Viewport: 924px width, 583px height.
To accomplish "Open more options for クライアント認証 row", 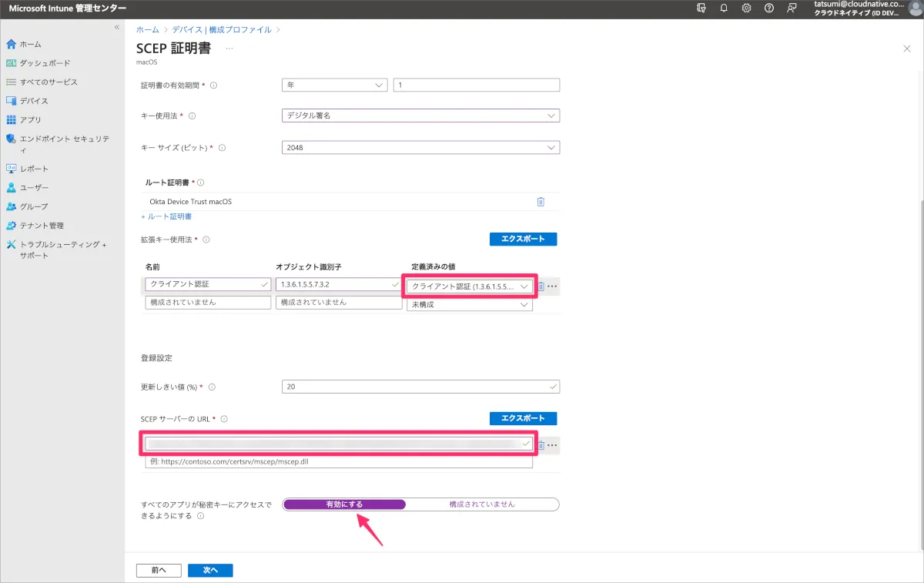I will pyautogui.click(x=552, y=286).
